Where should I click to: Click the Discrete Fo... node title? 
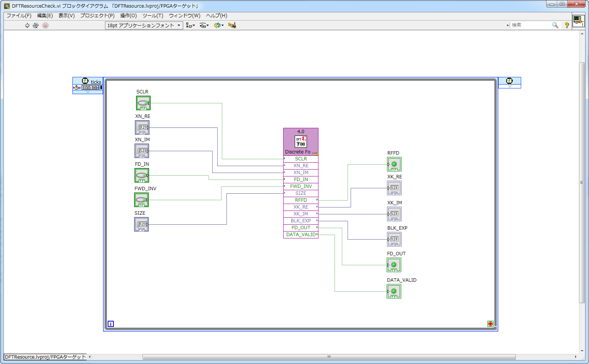click(300, 152)
